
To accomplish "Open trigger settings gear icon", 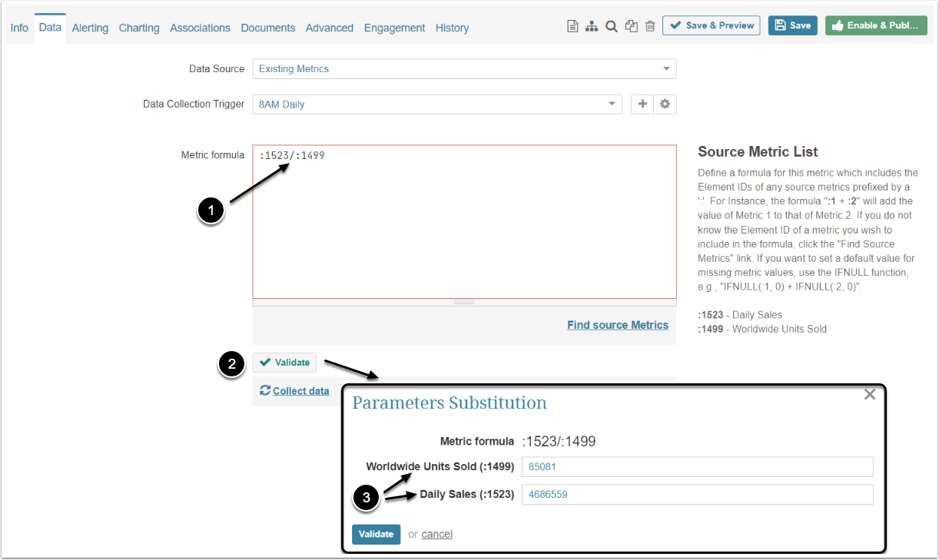I will point(665,104).
